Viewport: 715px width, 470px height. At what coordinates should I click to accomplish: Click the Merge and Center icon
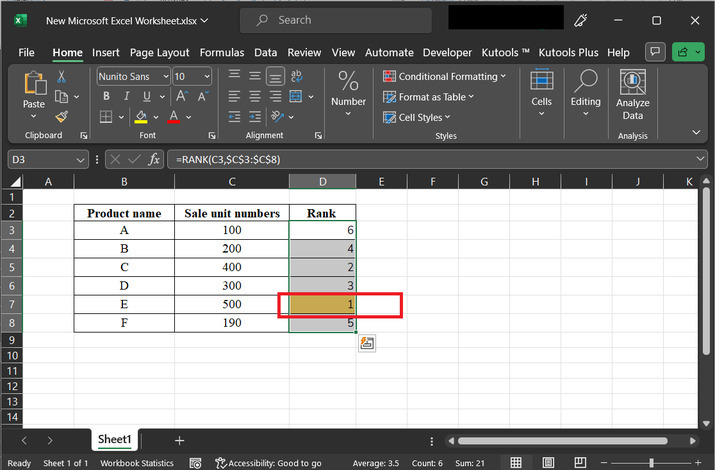296,96
